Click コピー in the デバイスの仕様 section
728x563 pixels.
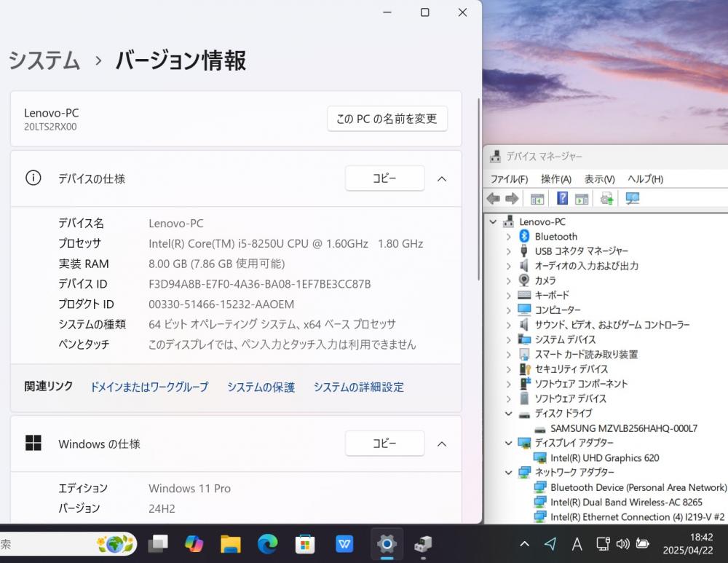click(x=385, y=178)
